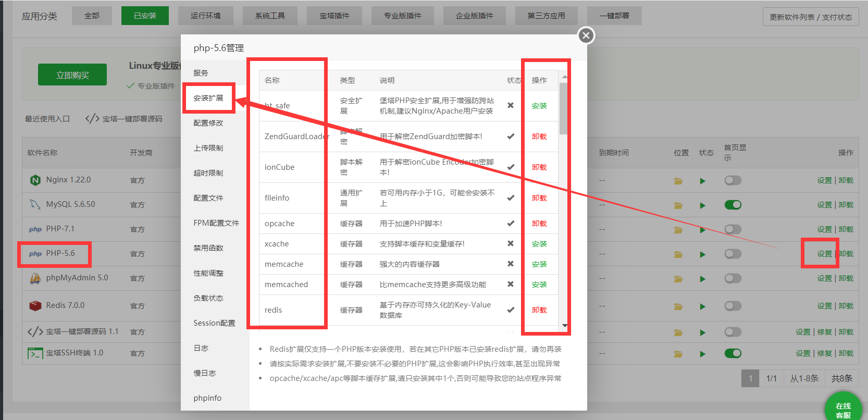The width and height of the screenshot is (868, 420).
Task: Select the 第三方应用 category tab
Action: tap(546, 16)
